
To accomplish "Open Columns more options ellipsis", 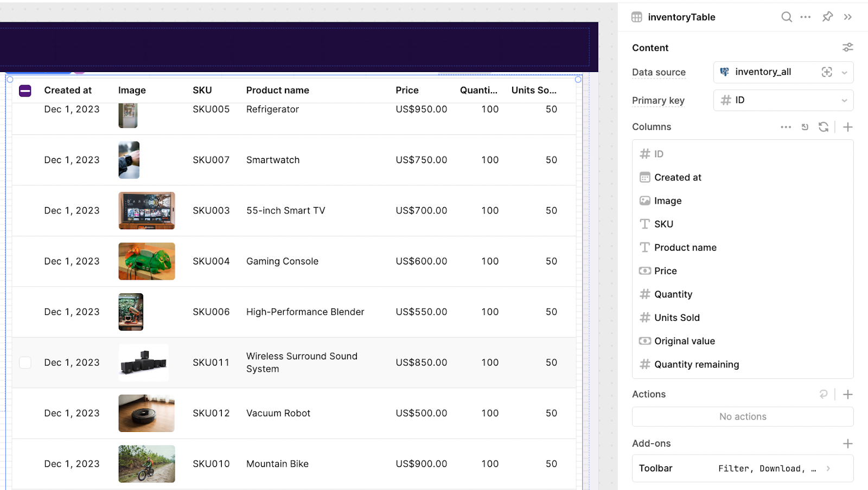I will click(786, 127).
